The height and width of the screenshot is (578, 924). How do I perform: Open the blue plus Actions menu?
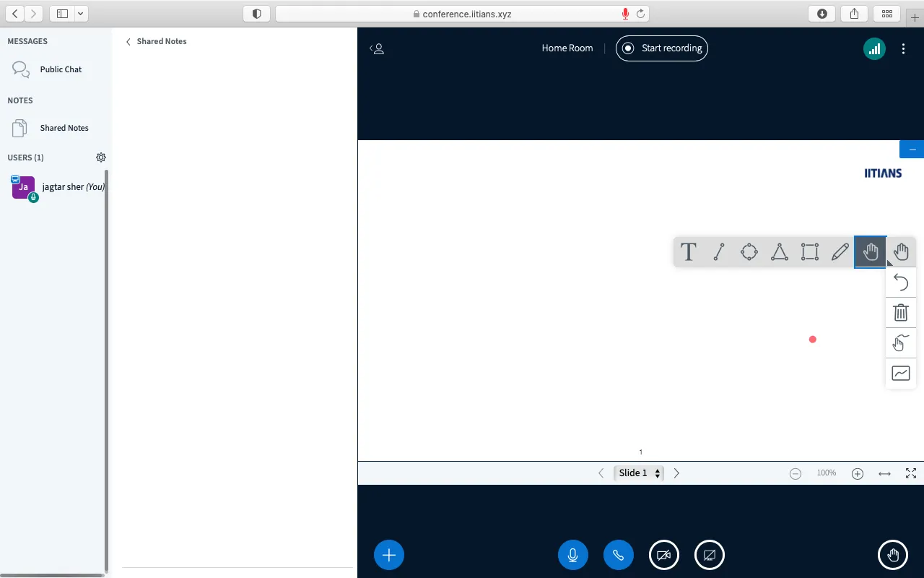point(389,555)
